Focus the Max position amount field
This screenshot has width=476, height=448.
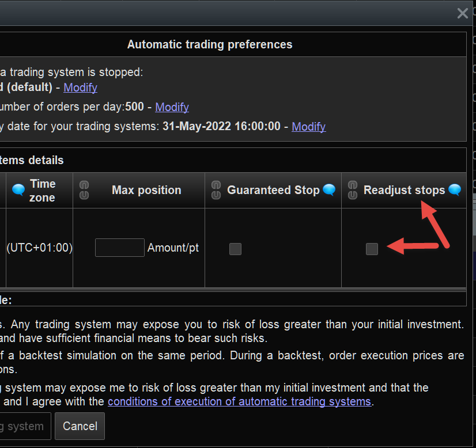click(119, 248)
